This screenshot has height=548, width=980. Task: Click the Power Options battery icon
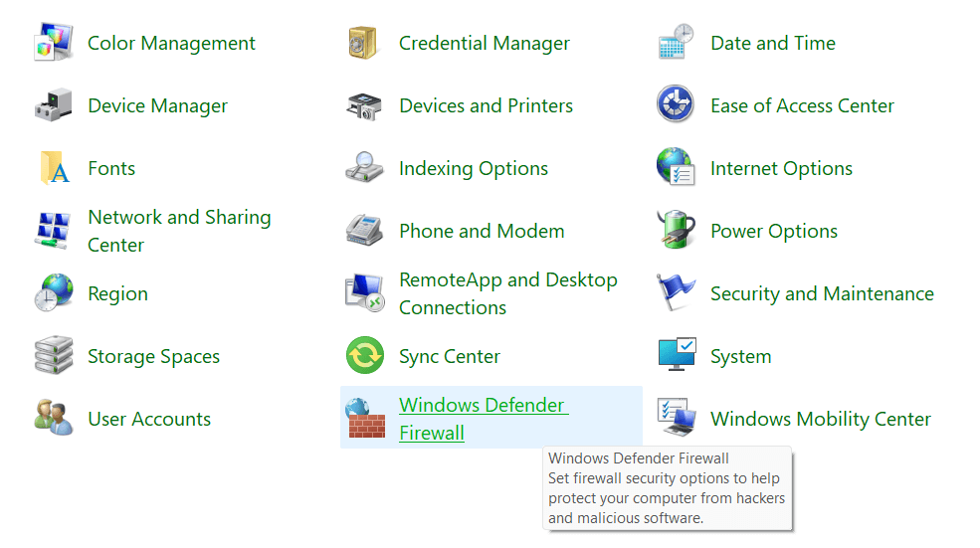tap(676, 230)
